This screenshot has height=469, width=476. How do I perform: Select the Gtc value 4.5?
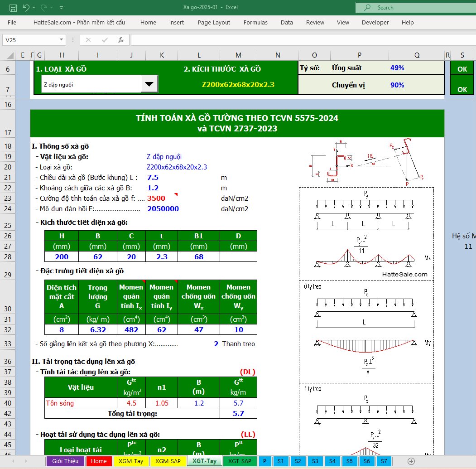pos(131,403)
